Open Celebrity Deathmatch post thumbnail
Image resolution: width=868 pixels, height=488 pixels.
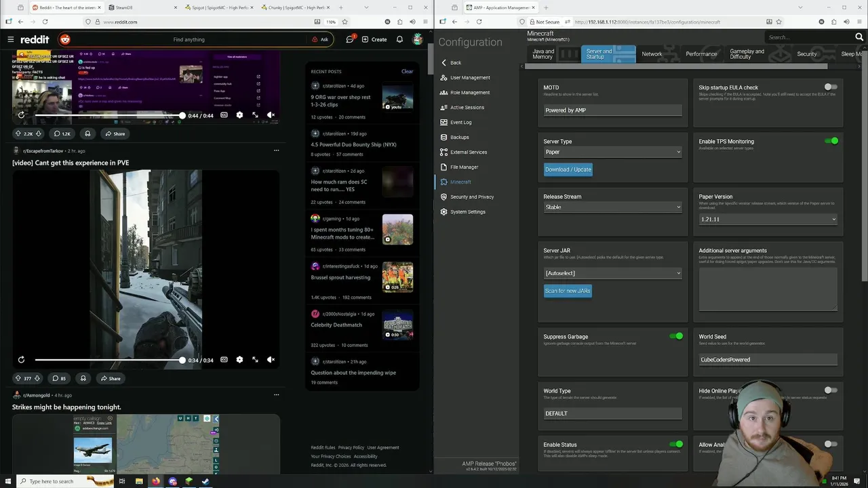coord(397,324)
